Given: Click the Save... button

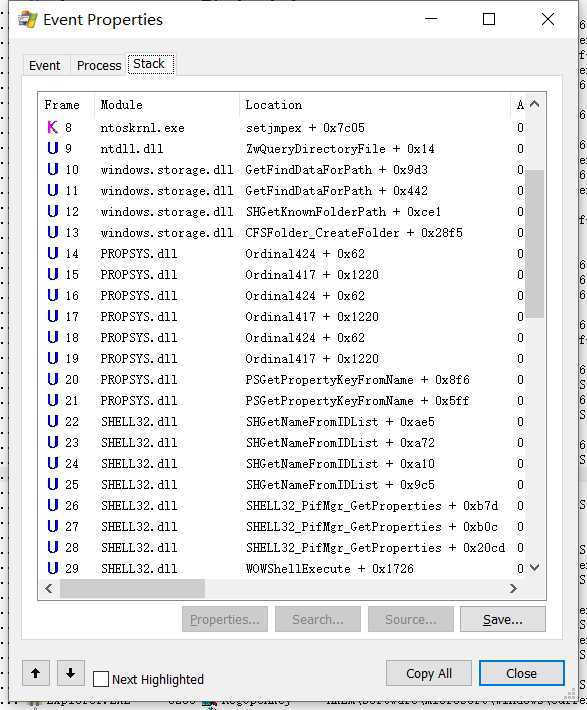Looking at the screenshot, I should click(503, 619).
